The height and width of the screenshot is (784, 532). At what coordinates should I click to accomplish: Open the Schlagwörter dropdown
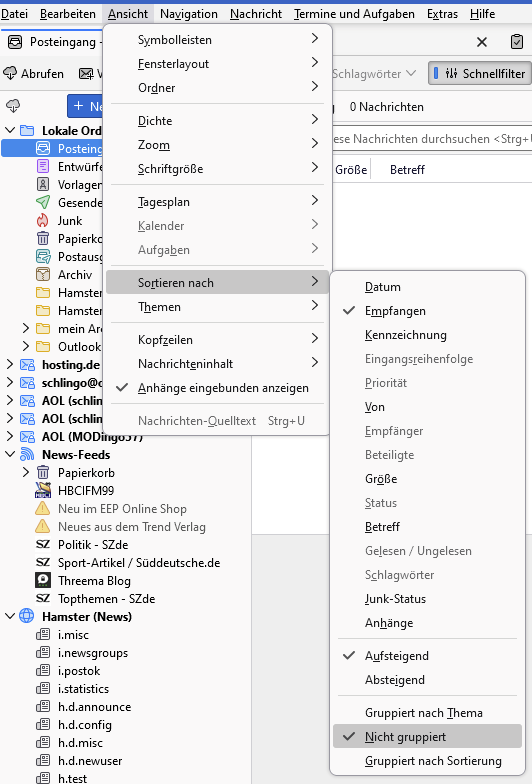pos(374,74)
